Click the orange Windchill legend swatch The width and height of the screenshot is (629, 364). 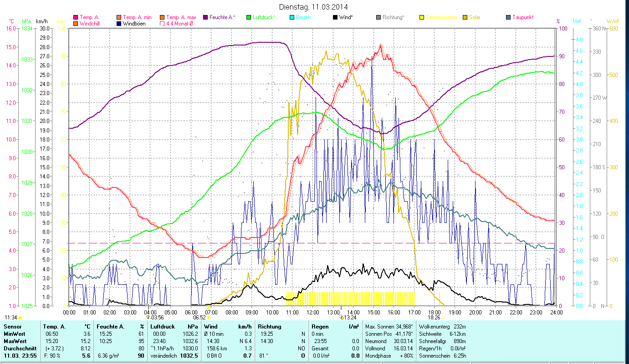click(76, 23)
